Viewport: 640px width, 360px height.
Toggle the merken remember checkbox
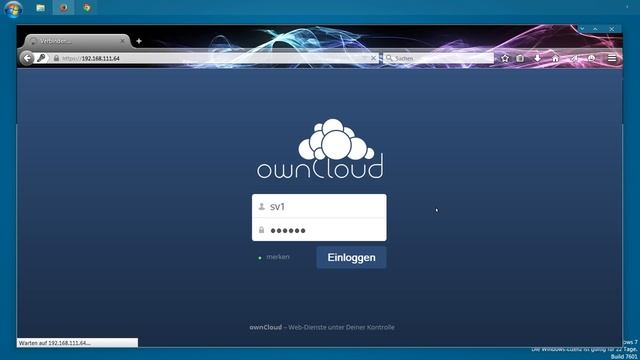(x=260, y=258)
